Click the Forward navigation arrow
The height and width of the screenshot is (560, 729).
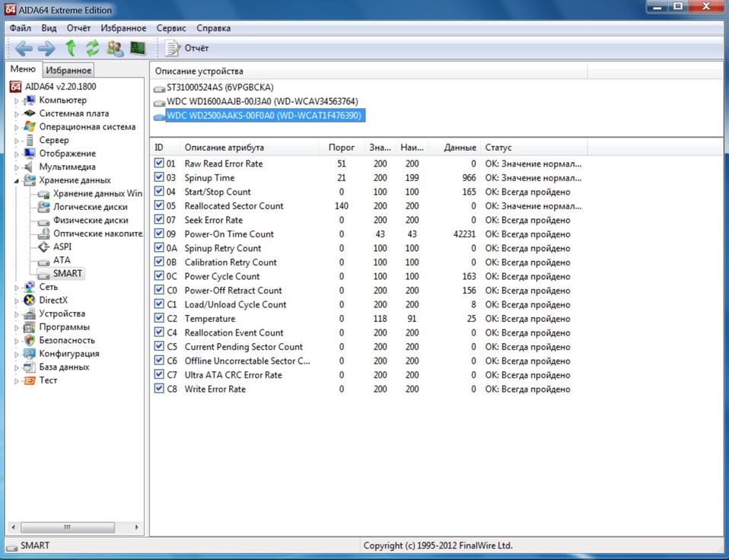tap(46, 48)
